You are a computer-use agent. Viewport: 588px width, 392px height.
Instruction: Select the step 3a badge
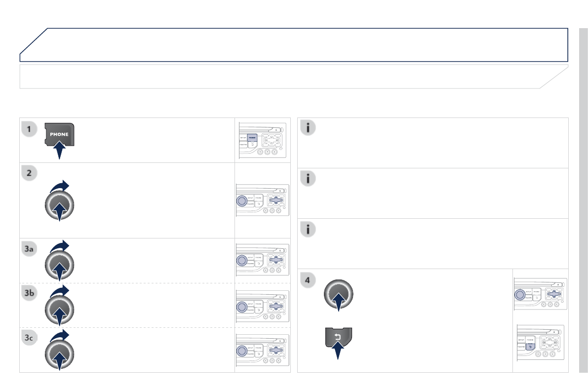point(29,250)
